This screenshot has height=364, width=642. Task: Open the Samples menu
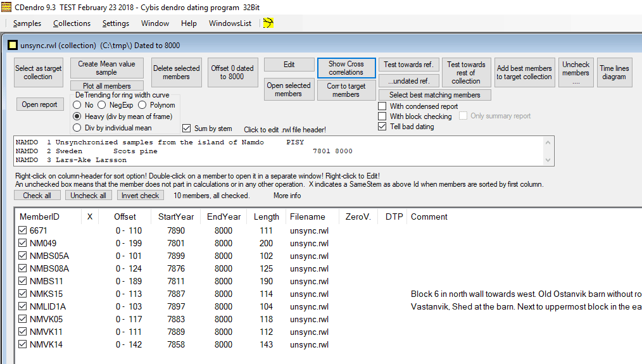point(27,23)
